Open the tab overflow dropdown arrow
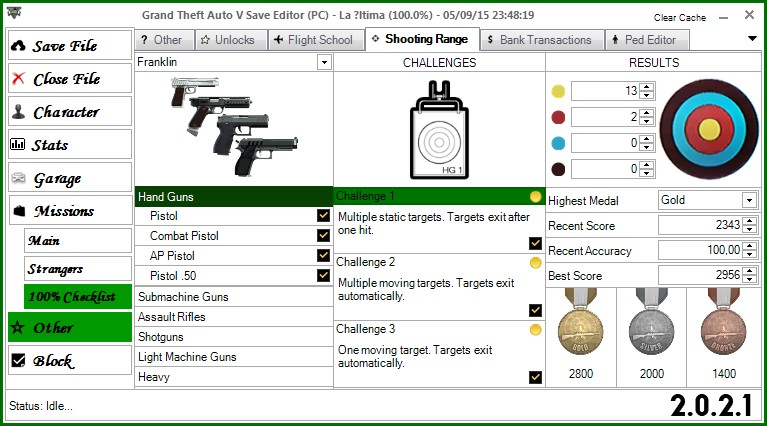This screenshot has width=767, height=426. pos(752,39)
